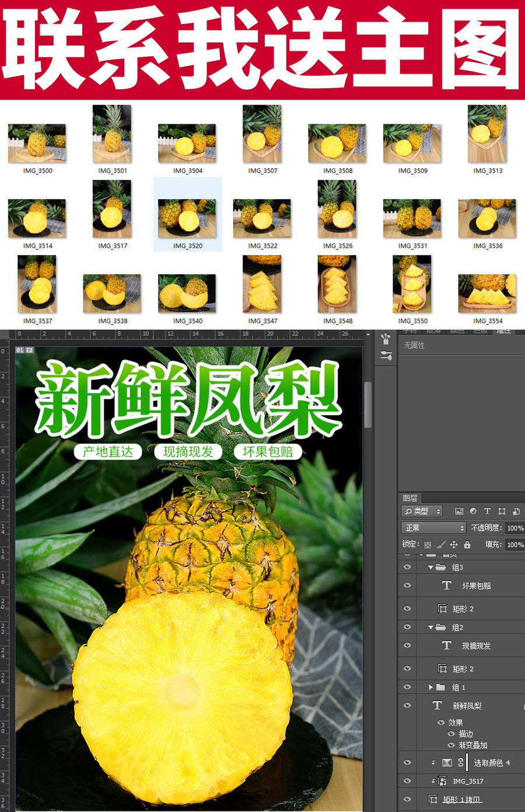
Task: Hide the 现摘现发 text layer
Action: coord(407,646)
